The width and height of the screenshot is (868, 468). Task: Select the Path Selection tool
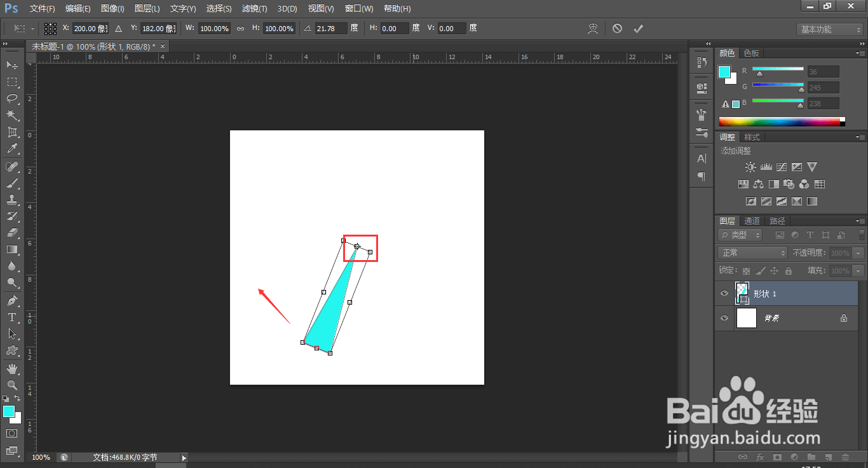11,333
